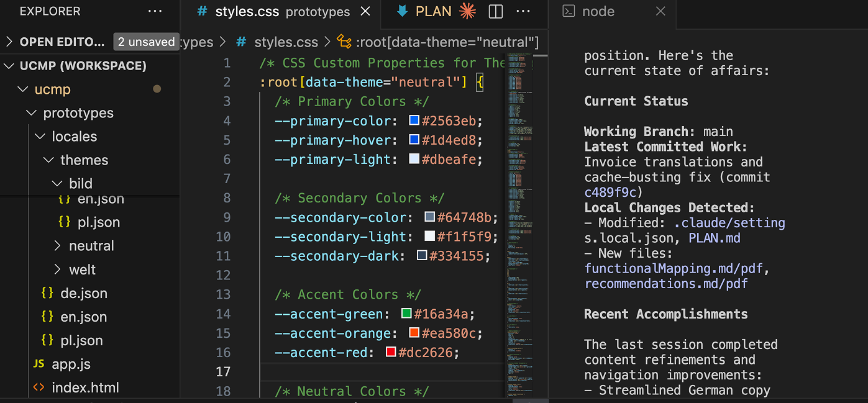Open editor more actions ellipsis menu
The width and height of the screenshot is (868, 403).
click(524, 11)
